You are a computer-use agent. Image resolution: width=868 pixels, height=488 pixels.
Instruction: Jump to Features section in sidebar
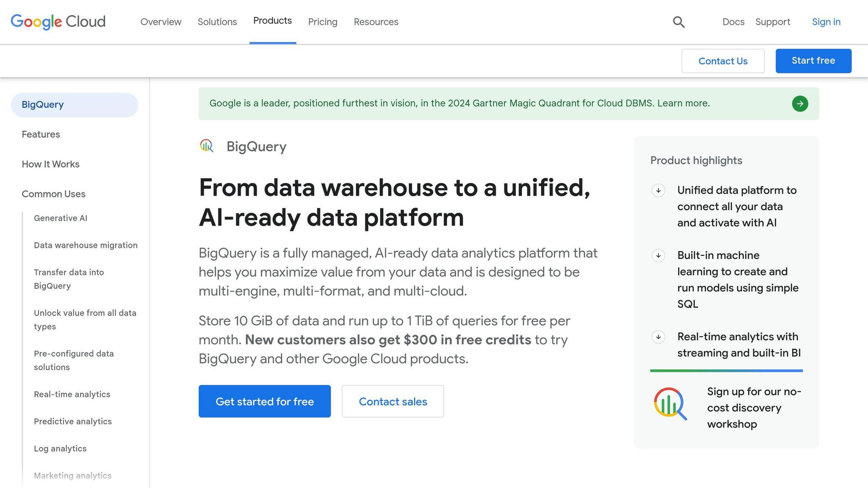[x=41, y=134]
